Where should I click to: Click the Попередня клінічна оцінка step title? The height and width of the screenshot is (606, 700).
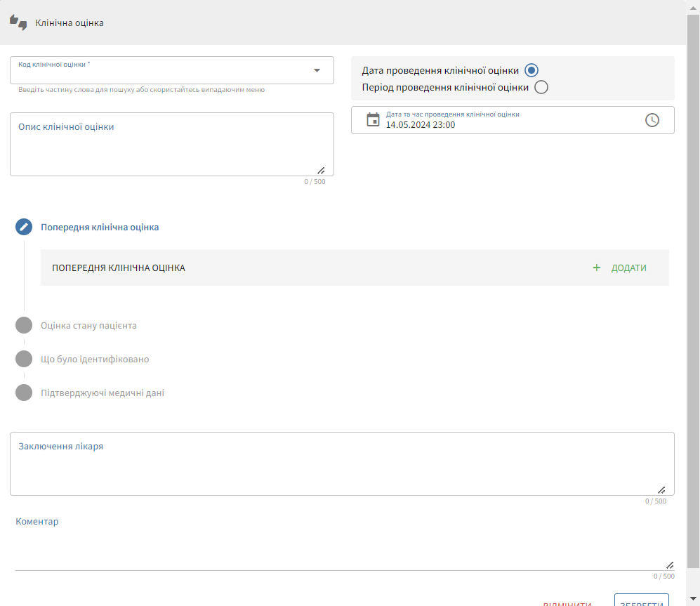(100, 228)
